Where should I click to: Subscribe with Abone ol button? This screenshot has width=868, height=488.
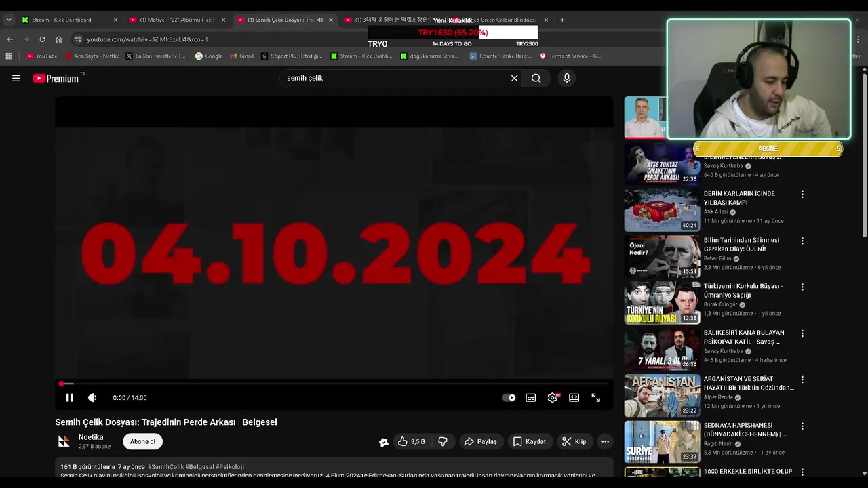pyautogui.click(x=142, y=441)
